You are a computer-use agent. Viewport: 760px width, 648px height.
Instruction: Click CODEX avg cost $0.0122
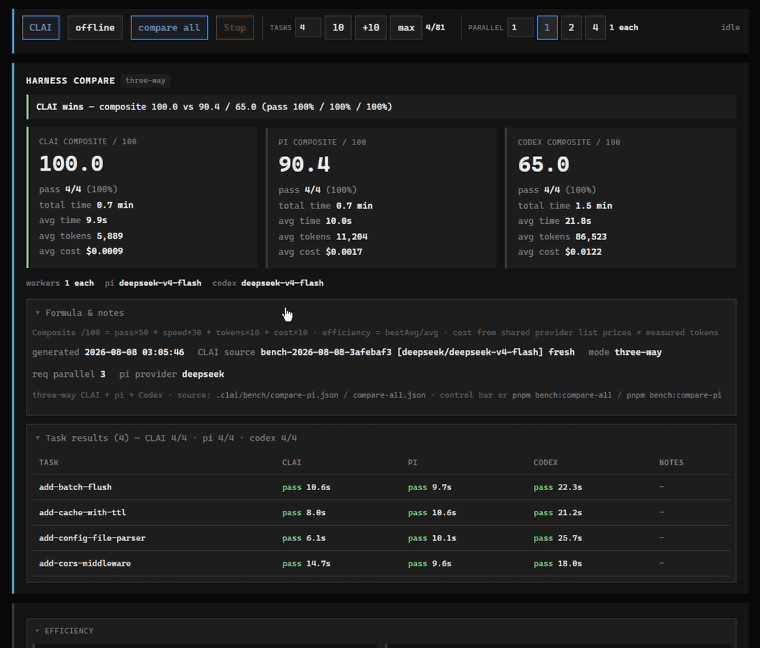coord(559,252)
